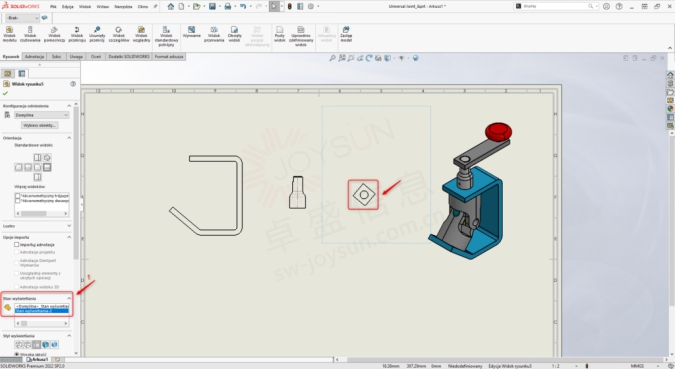The height and width of the screenshot is (369, 675).
Task: Choose the Widok szczegółów tool
Action: pyautogui.click(x=118, y=34)
